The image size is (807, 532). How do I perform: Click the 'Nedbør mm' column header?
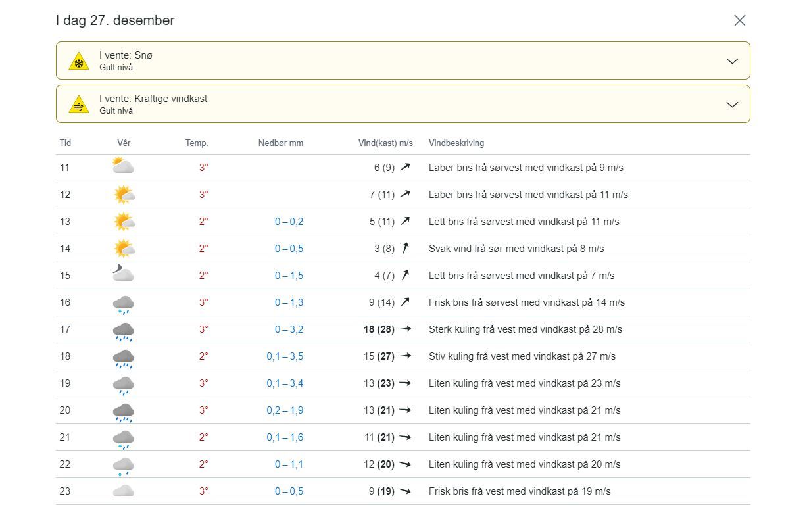point(281,143)
